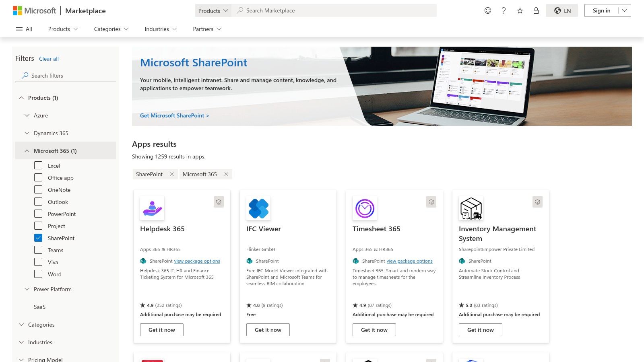Expand the Categories filter section

[x=41, y=325]
